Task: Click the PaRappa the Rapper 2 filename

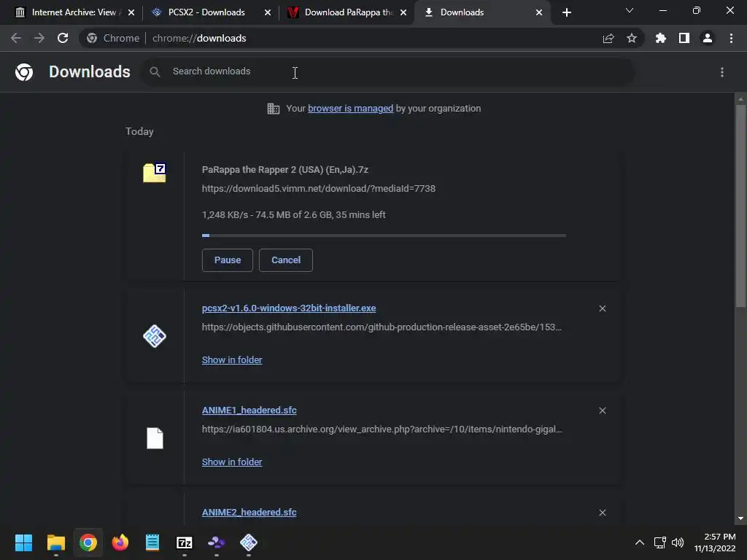Action: coord(285,169)
